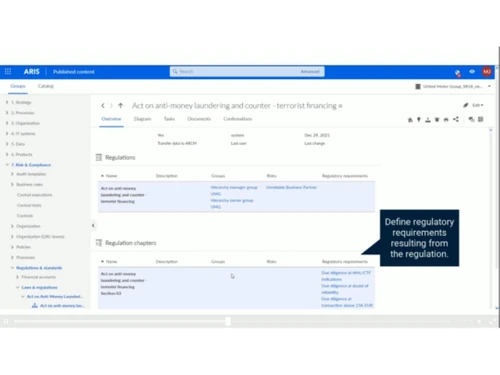Click the download icon in item toolbar

tap(428, 120)
